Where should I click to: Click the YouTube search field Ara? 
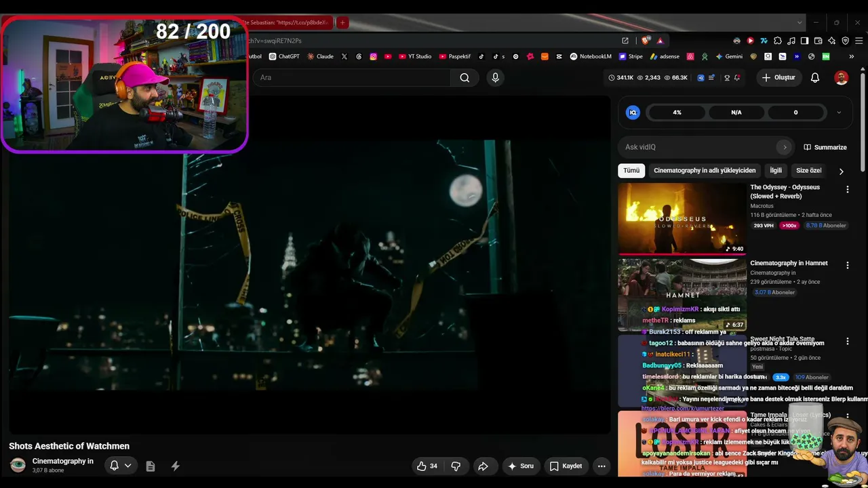pos(353,77)
